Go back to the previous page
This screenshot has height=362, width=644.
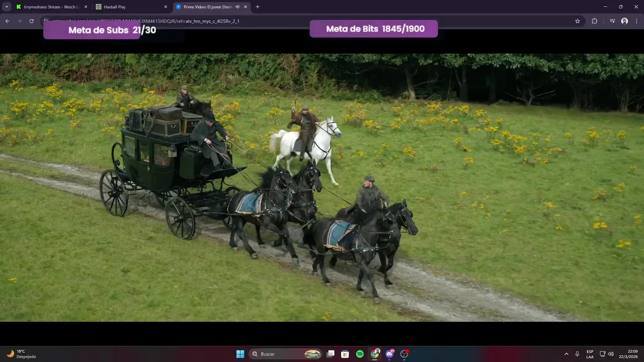[x=7, y=21]
